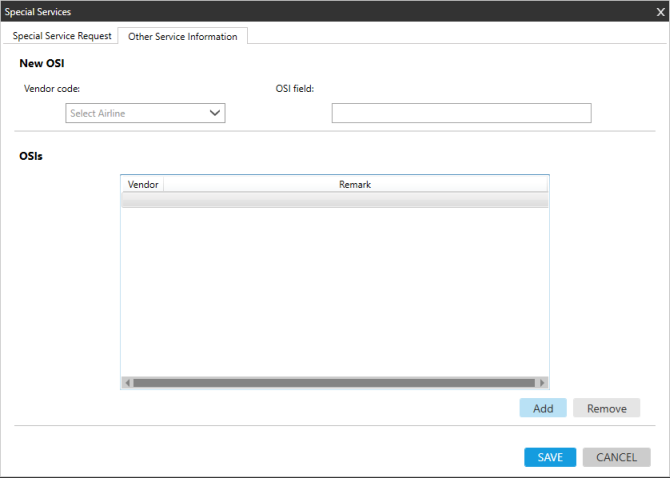
Task: Click the Vendor column header
Action: point(143,185)
